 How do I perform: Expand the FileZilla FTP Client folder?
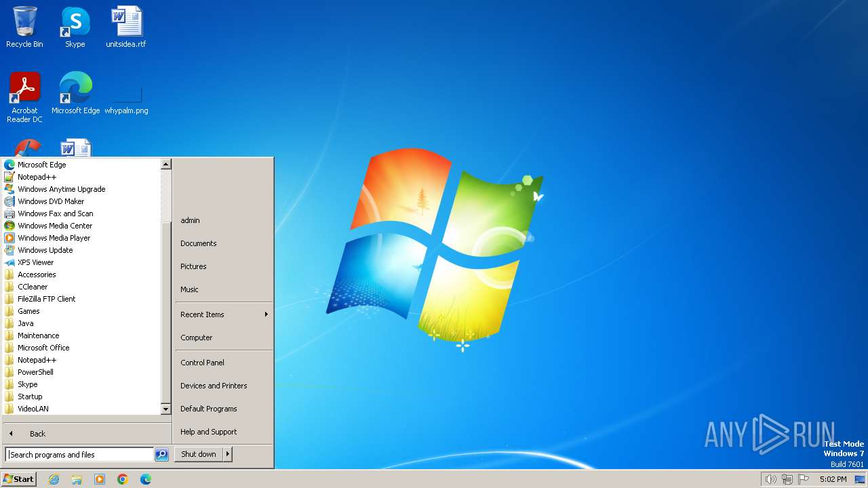tap(46, 299)
